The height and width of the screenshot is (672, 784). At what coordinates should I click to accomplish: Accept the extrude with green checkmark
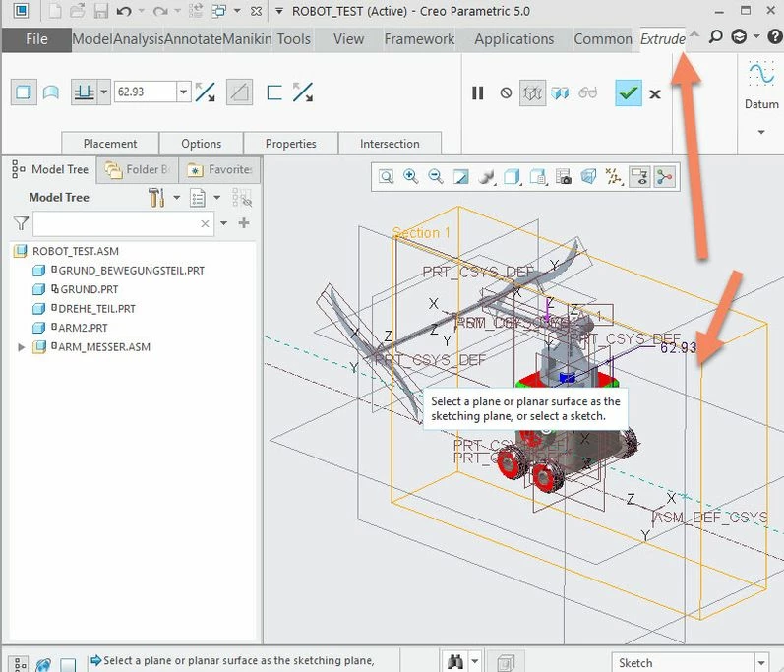(x=628, y=93)
